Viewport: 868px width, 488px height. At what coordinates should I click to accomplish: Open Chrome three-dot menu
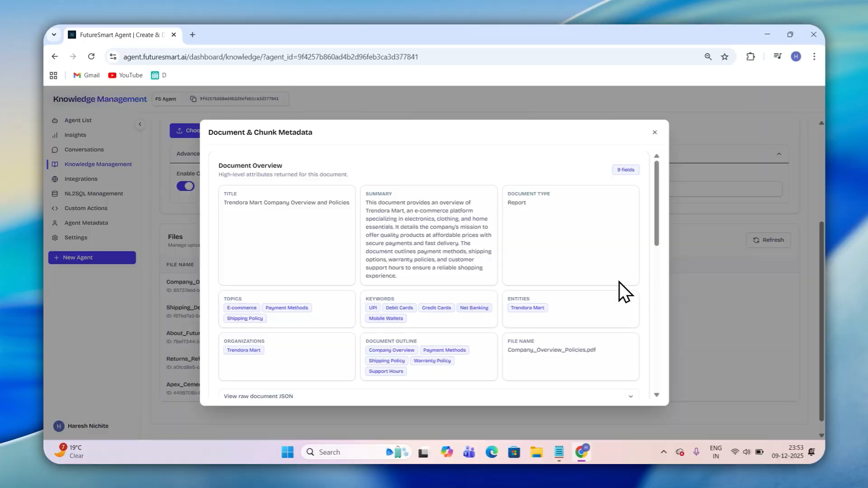coord(814,57)
